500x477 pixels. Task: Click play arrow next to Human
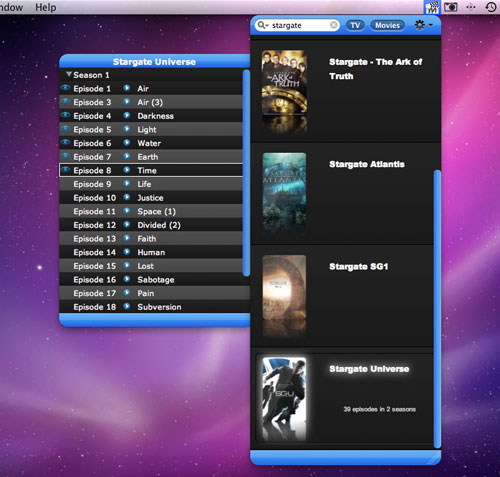[x=126, y=252]
